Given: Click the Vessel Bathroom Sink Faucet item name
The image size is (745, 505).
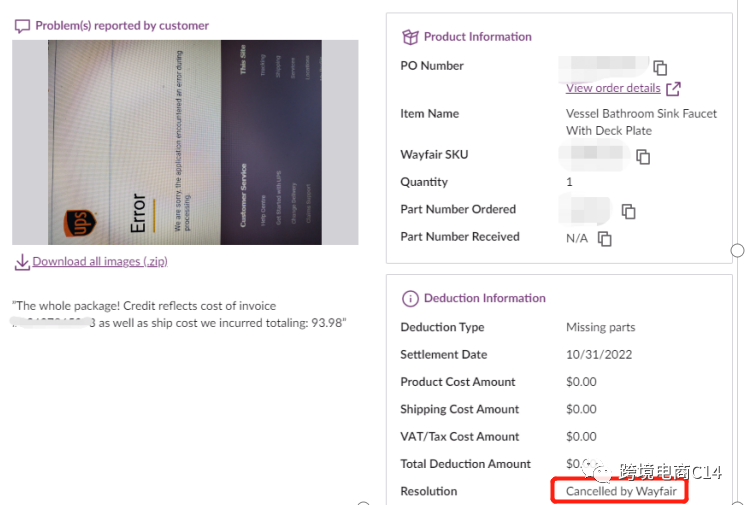Looking at the screenshot, I should pos(641,122).
